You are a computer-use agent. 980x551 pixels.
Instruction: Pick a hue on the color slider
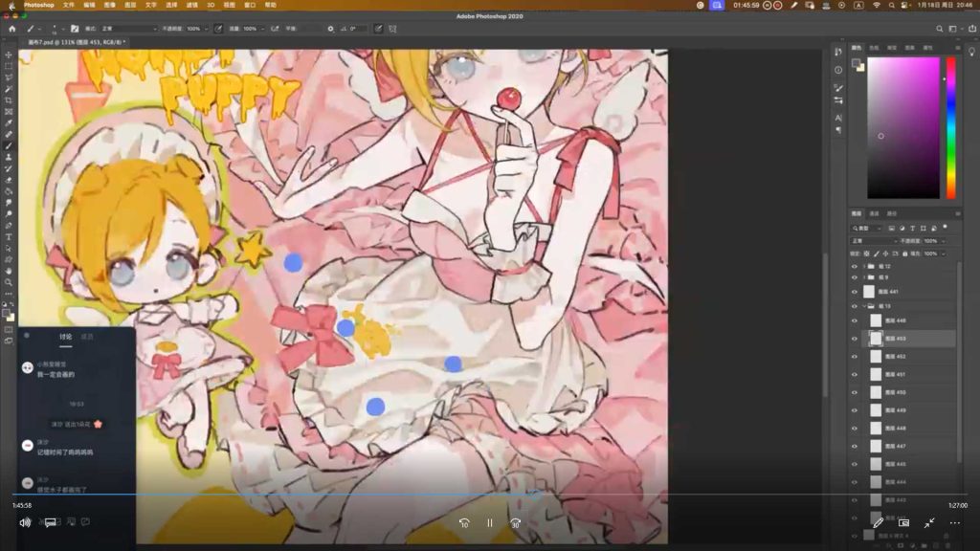click(950, 124)
